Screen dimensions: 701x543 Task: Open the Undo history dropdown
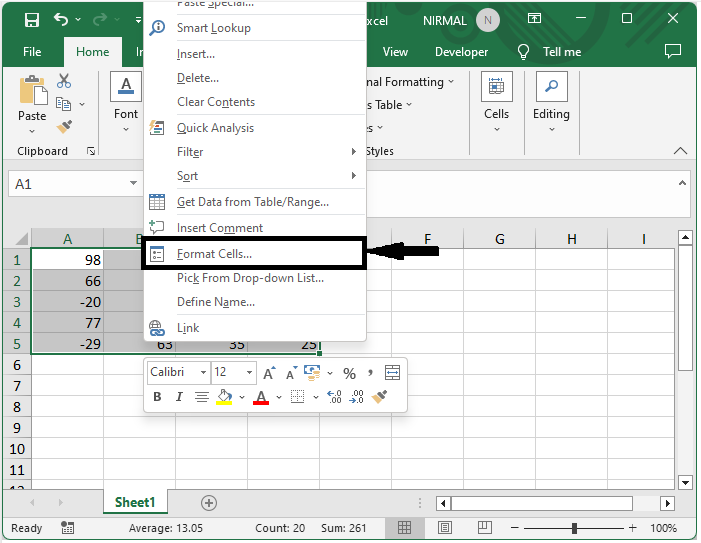coord(78,20)
